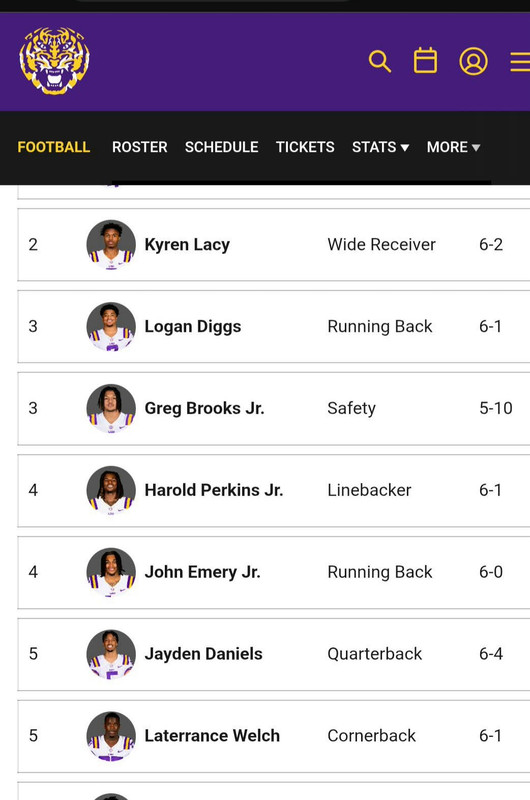Click the LSU tiger logo
This screenshot has height=800, width=530.
[x=55, y=61]
